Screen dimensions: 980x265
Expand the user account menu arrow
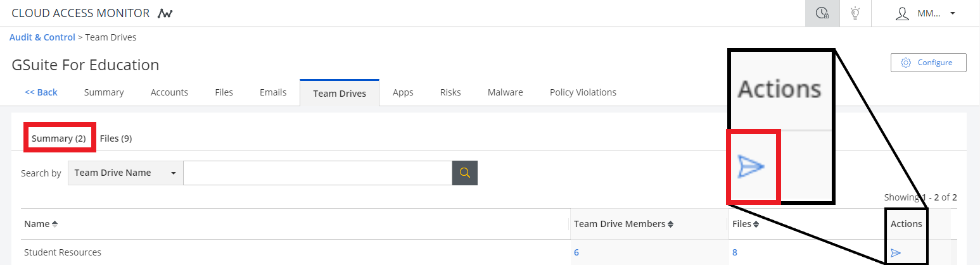(953, 13)
